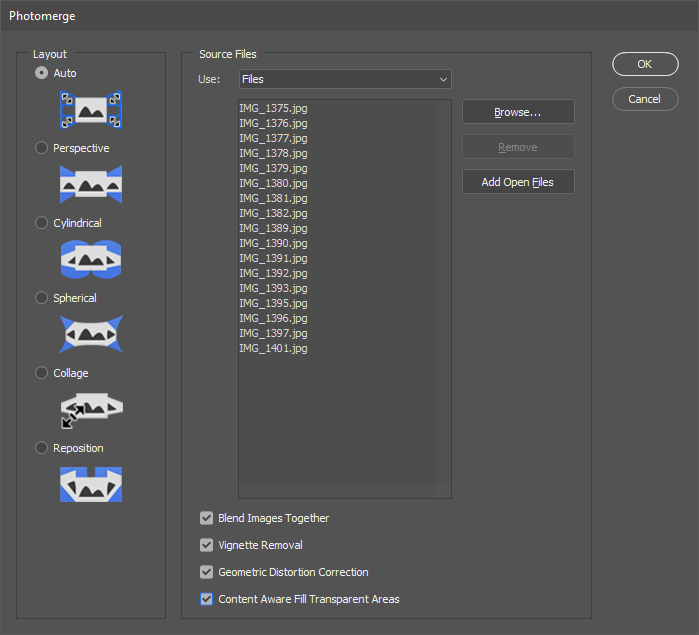Select IMG_1375.jpg in the file list
Image resolution: width=699 pixels, height=635 pixels.
[x=274, y=108]
